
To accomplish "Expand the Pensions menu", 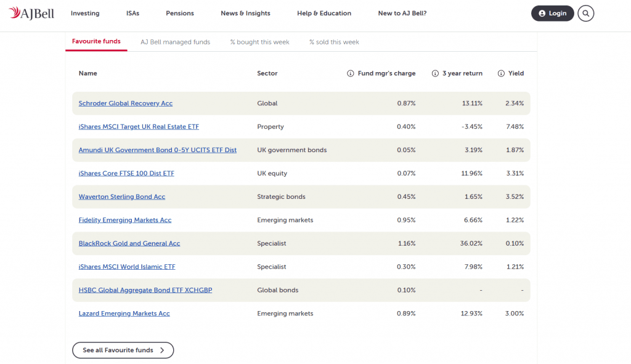I will [180, 14].
